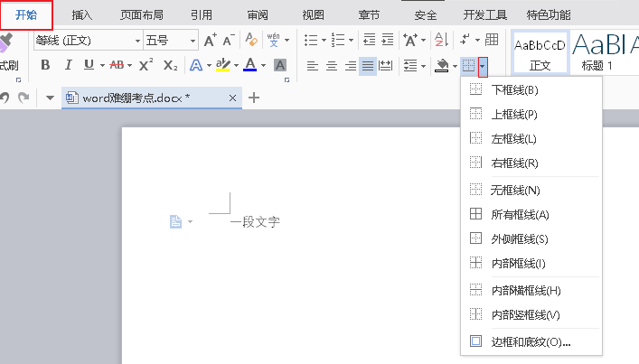The height and width of the screenshot is (364, 639).
Task: Apply center text alignment
Action: pos(331,65)
